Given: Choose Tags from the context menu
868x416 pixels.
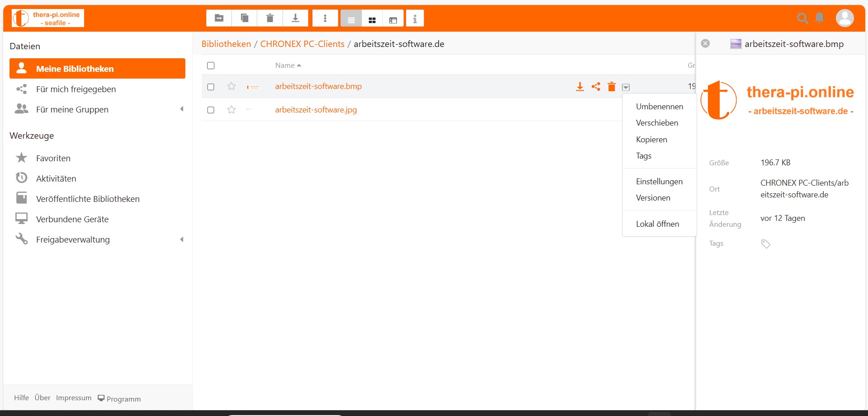Looking at the screenshot, I should 659,156.
